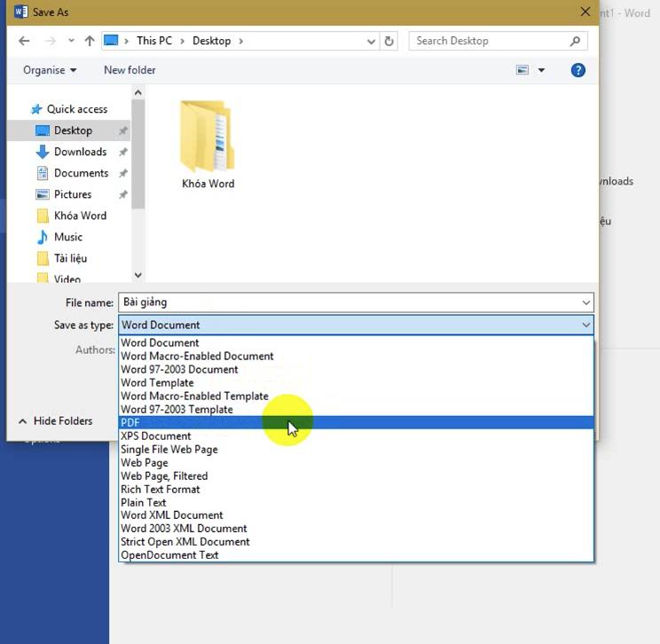Image resolution: width=660 pixels, height=644 pixels.
Task: Click Desktop in the address path
Action: click(212, 41)
